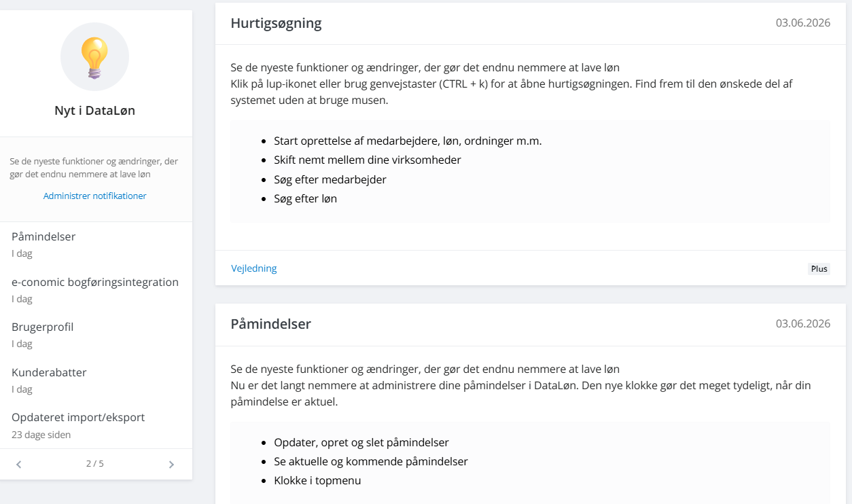The width and height of the screenshot is (852, 504).
Task: Open Kunderabatter news entry
Action: coord(95,380)
